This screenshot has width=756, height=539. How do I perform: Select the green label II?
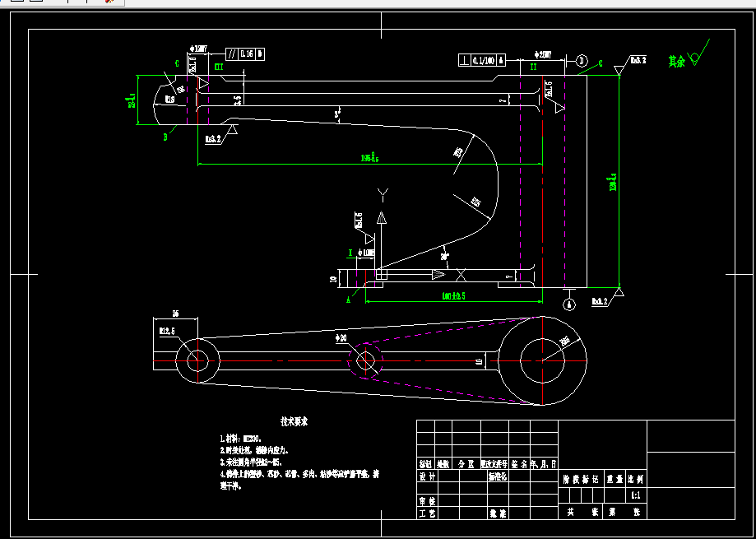[533, 67]
